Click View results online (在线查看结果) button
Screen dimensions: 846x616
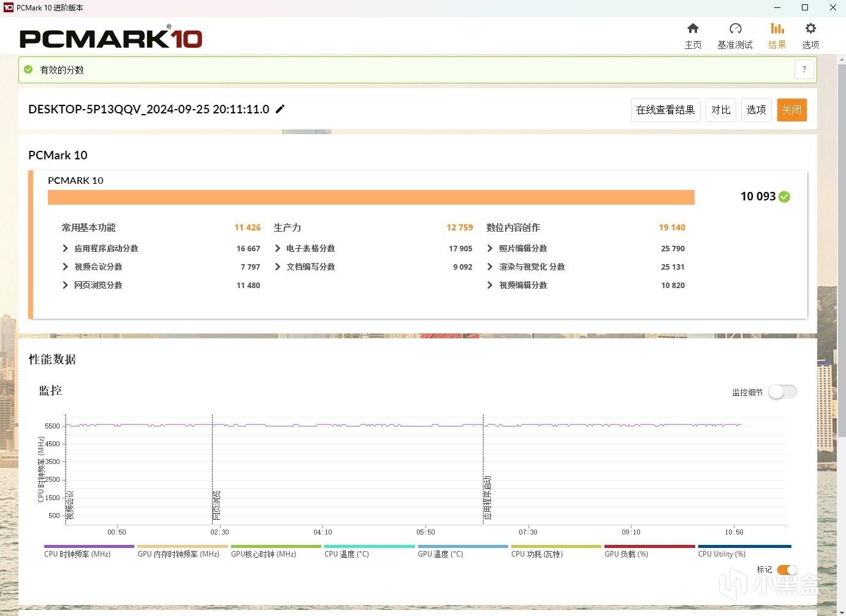[x=665, y=110]
